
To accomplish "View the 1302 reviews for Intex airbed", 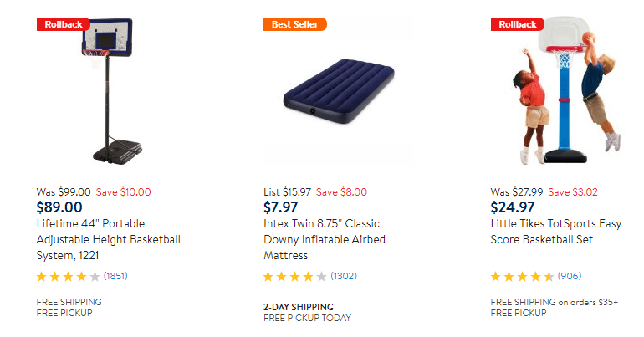I will point(344,276).
